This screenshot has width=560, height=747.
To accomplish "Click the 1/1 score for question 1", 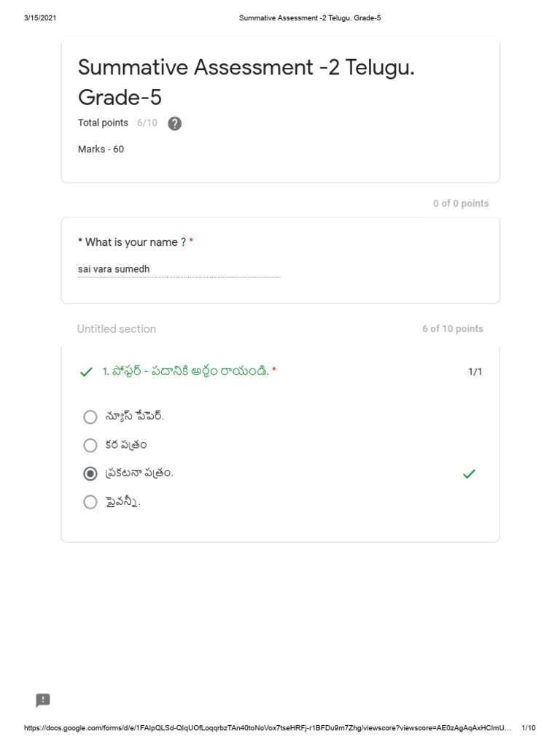I will point(475,372).
